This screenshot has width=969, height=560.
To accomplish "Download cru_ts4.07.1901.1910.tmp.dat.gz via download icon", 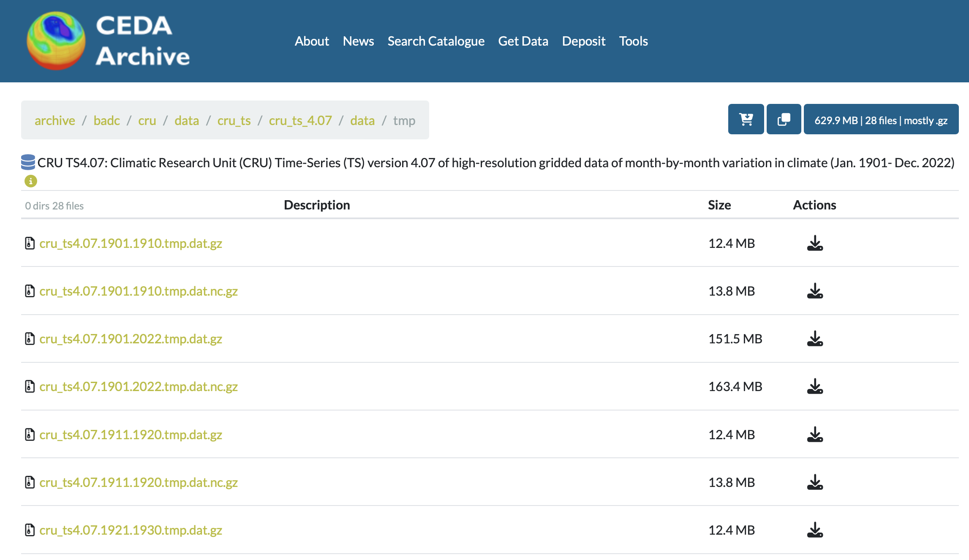I will tap(815, 244).
